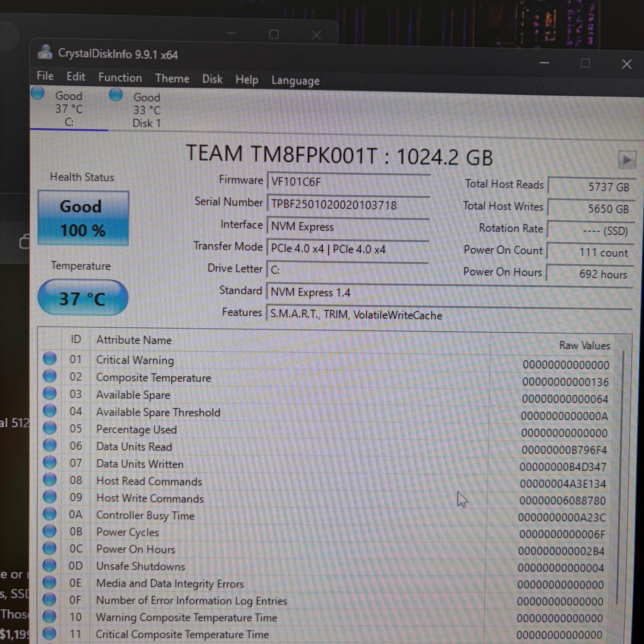The image size is (644, 644).
Task: Minimize the CrystalDiskInfo window
Action: click(x=544, y=63)
